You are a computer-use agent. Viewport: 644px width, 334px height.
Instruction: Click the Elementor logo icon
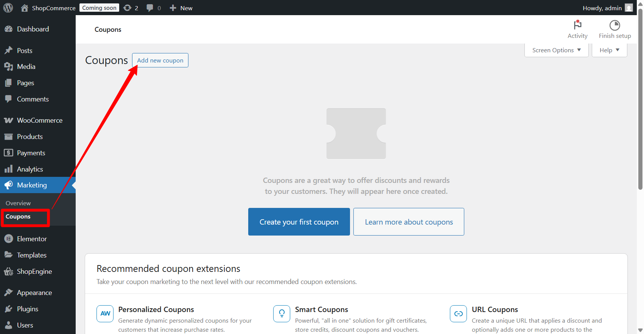click(8, 239)
